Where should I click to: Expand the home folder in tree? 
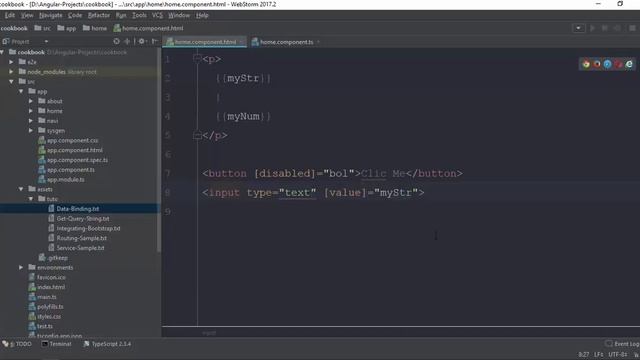[31, 111]
